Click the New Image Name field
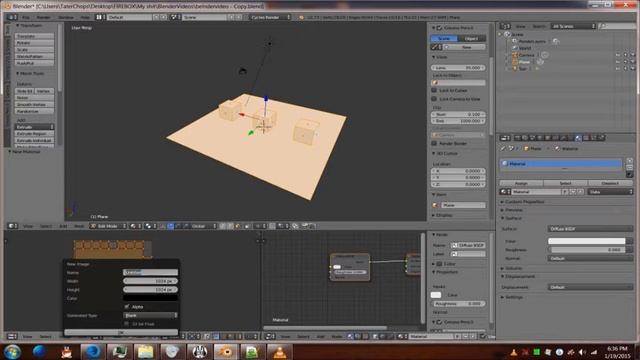This screenshot has width=640, height=360. pyautogui.click(x=150, y=272)
